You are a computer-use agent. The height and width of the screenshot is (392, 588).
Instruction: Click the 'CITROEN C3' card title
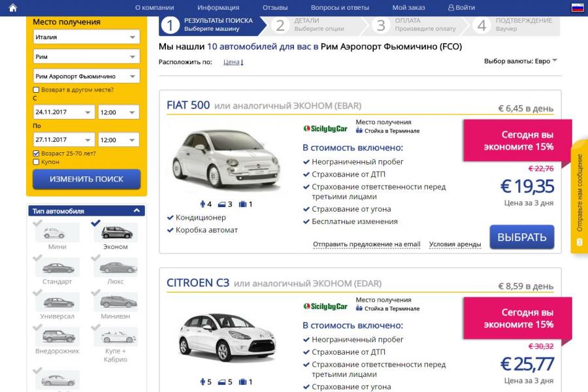pyautogui.click(x=197, y=283)
